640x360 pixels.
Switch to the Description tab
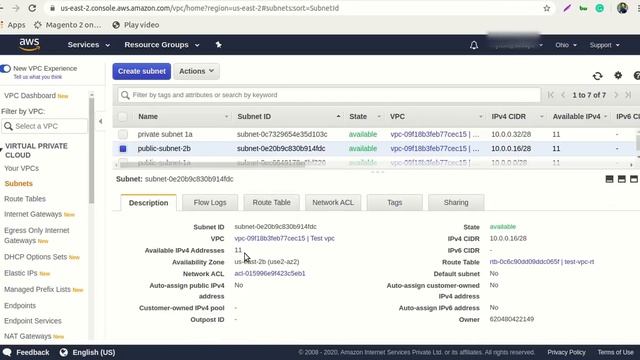pos(149,203)
